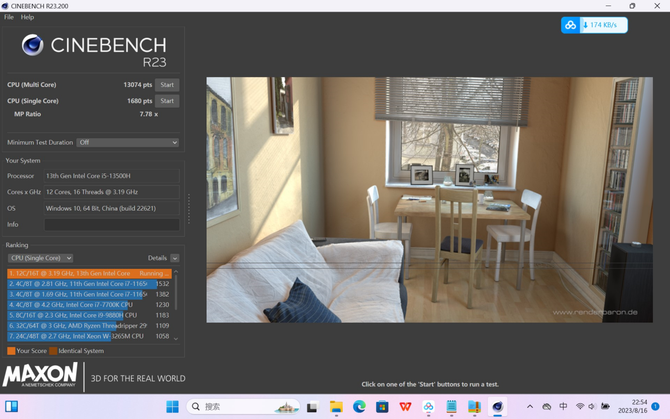Image resolution: width=670 pixels, height=419 pixels.
Task: Select the Ryzen Threadripper ranking entry
Action: (89, 325)
